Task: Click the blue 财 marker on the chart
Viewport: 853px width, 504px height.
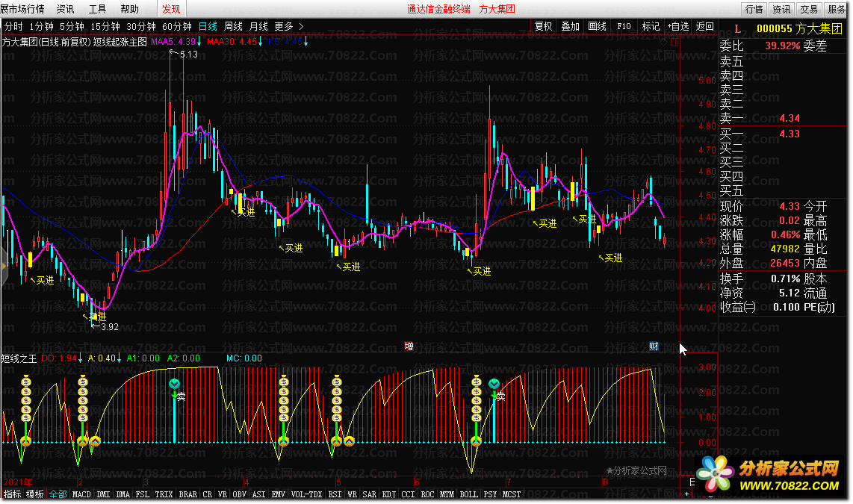Action: pos(654,346)
